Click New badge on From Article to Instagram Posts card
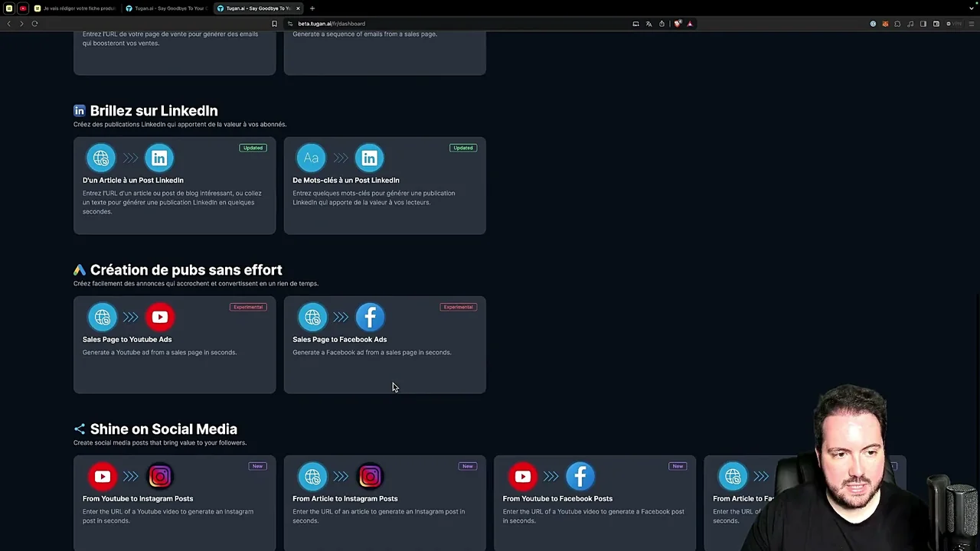The height and width of the screenshot is (551, 980). (x=467, y=466)
